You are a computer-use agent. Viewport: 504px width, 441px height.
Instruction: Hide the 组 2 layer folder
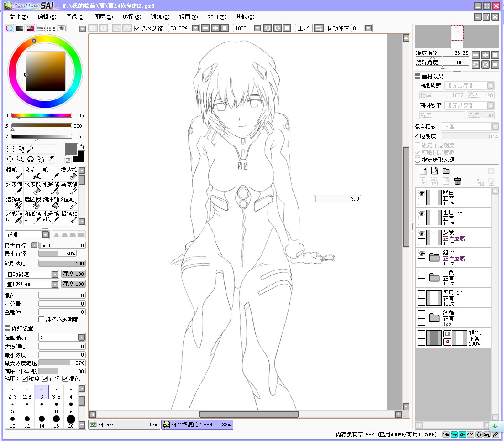421,254
